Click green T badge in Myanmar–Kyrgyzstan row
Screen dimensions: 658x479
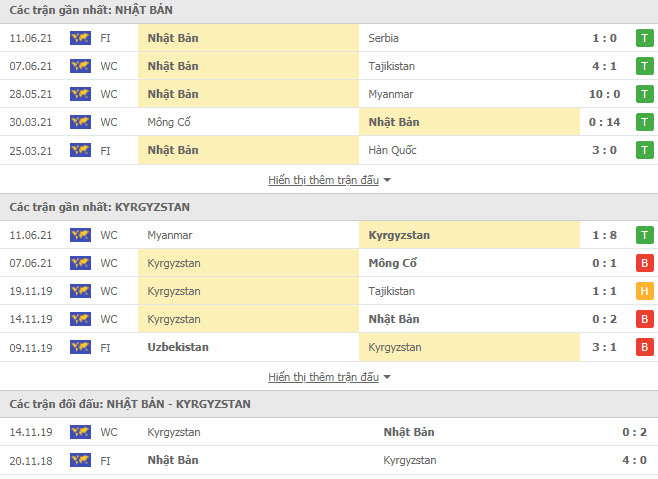point(645,235)
